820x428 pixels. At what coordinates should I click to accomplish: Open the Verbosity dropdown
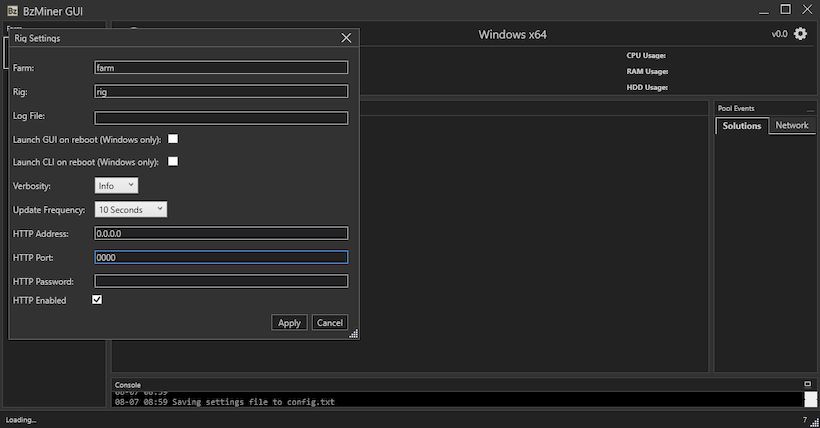click(x=117, y=186)
